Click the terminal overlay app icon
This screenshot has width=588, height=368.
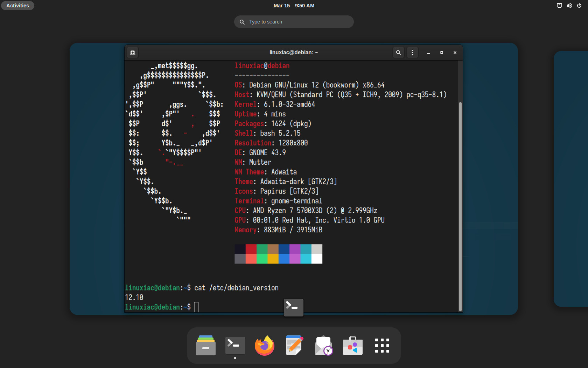tap(293, 307)
